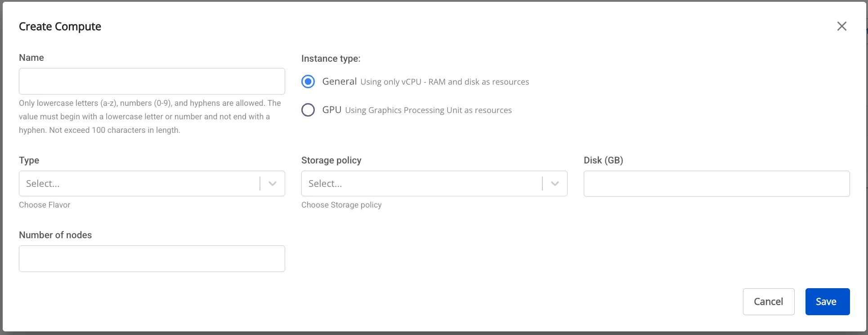The height and width of the screenshot is (335, 868).
Task: Focus the Disk (GB) input box
Action: (717, 183)
